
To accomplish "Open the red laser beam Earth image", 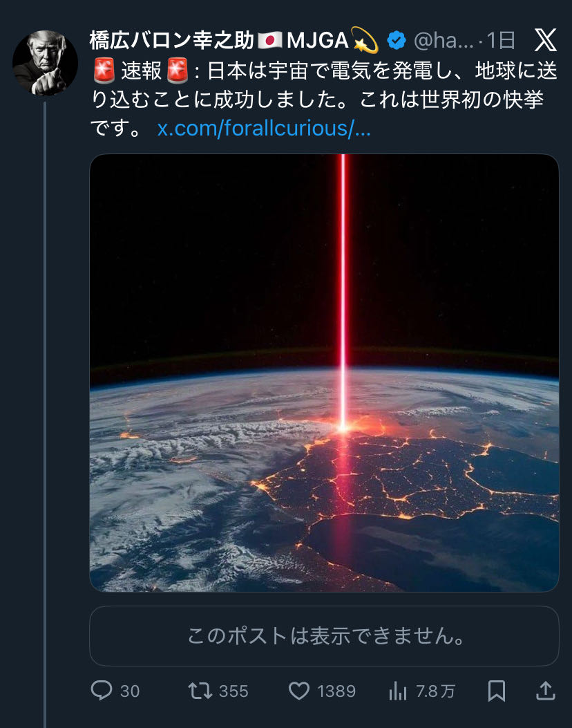I will pos(324,373).
